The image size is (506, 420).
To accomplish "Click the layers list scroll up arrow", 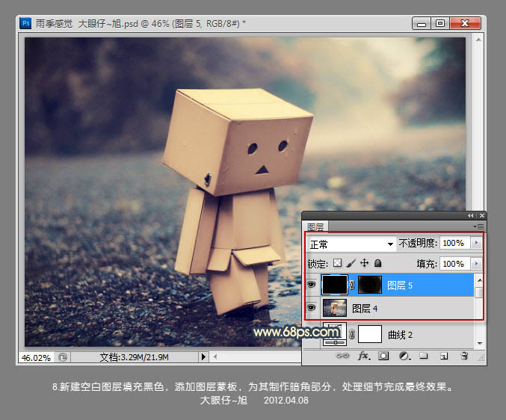I will coord(480,280).
